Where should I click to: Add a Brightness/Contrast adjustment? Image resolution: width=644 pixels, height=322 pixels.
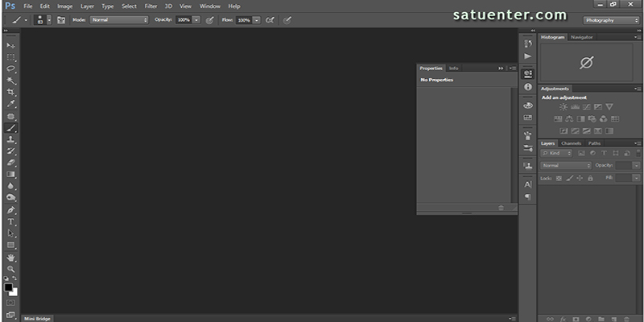click(x=563, y=107)
